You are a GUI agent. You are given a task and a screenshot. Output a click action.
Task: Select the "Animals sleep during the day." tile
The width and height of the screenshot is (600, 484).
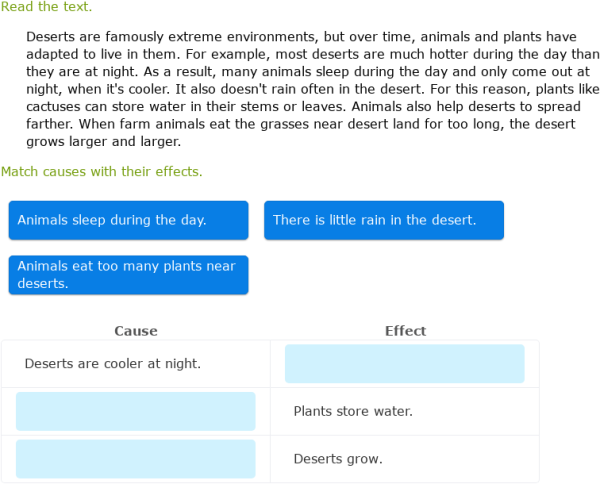pyautogui.click(x=128, y=220)
